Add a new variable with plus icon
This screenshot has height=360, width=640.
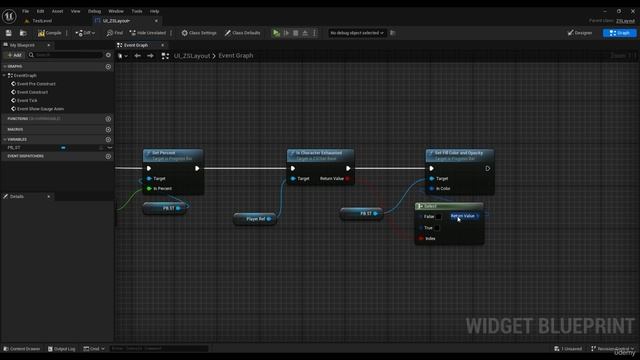click(108, 140)
